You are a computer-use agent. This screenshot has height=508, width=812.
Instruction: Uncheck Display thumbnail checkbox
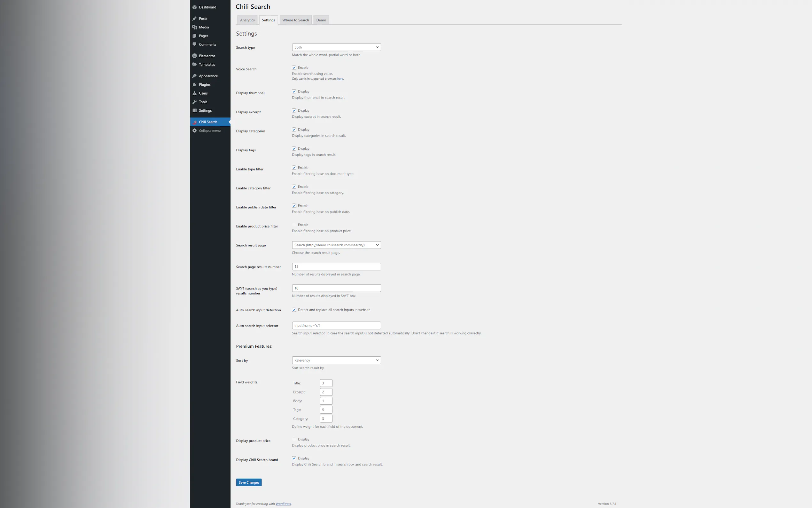click(294, 91)
